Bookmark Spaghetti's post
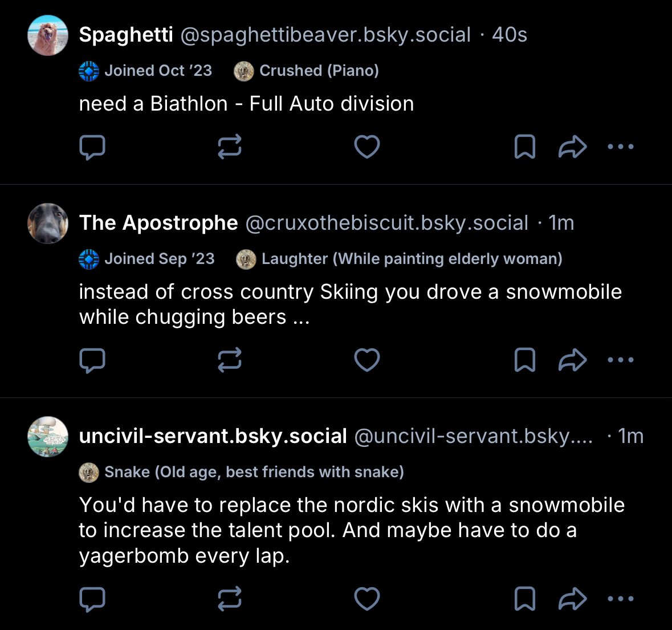 (x=524, y=147)
